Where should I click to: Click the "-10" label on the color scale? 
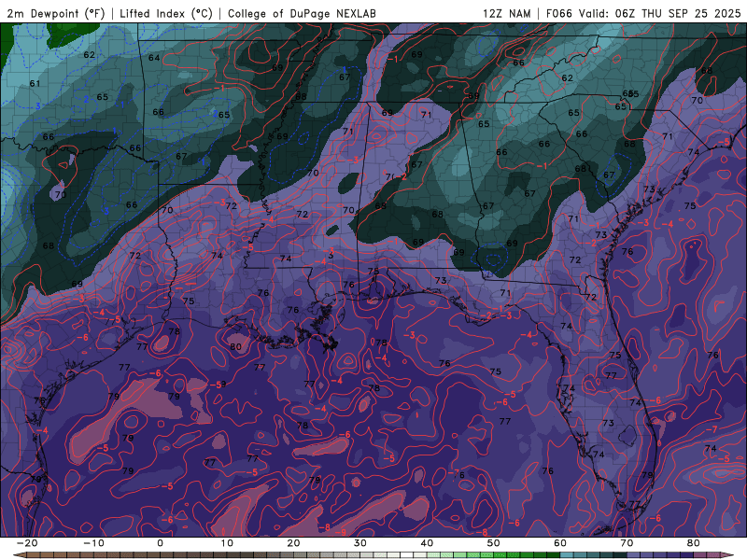(93, 543)
